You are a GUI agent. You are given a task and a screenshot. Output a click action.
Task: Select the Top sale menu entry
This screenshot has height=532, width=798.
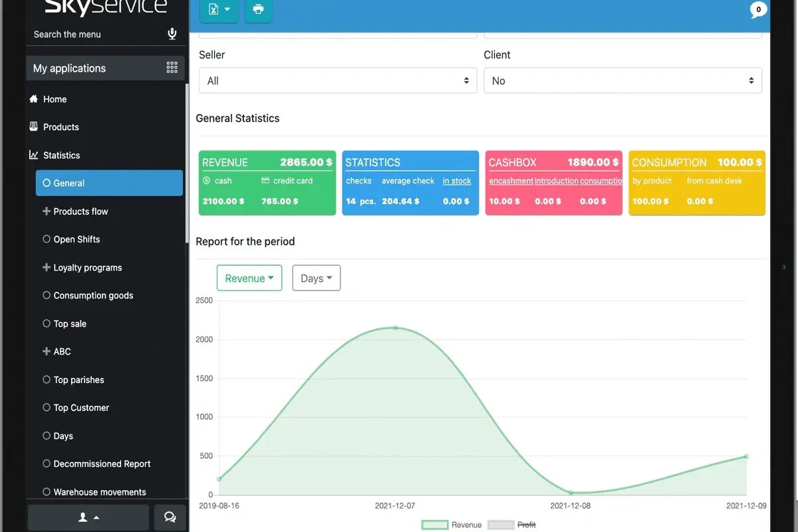[x=70, y=324]
